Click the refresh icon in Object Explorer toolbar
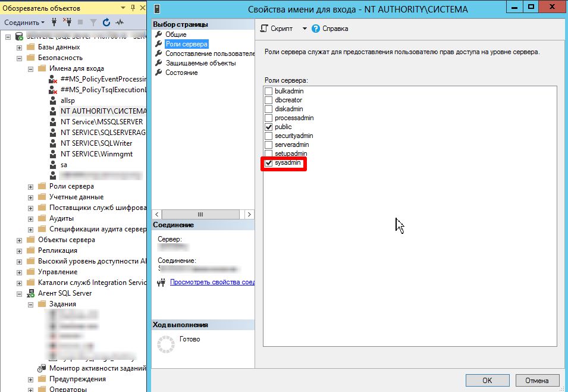 [106, 22]
